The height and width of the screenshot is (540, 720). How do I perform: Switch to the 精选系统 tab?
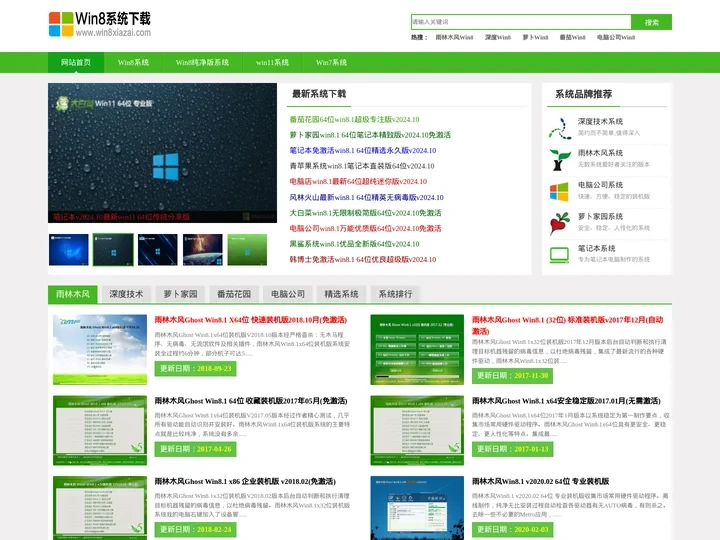pyautogui.click(x=341, y=294)
